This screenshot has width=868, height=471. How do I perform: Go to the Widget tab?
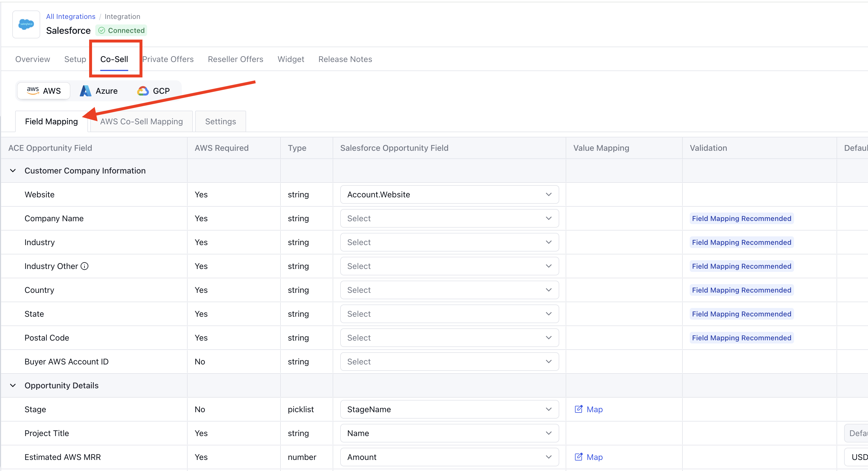(291, 59)
